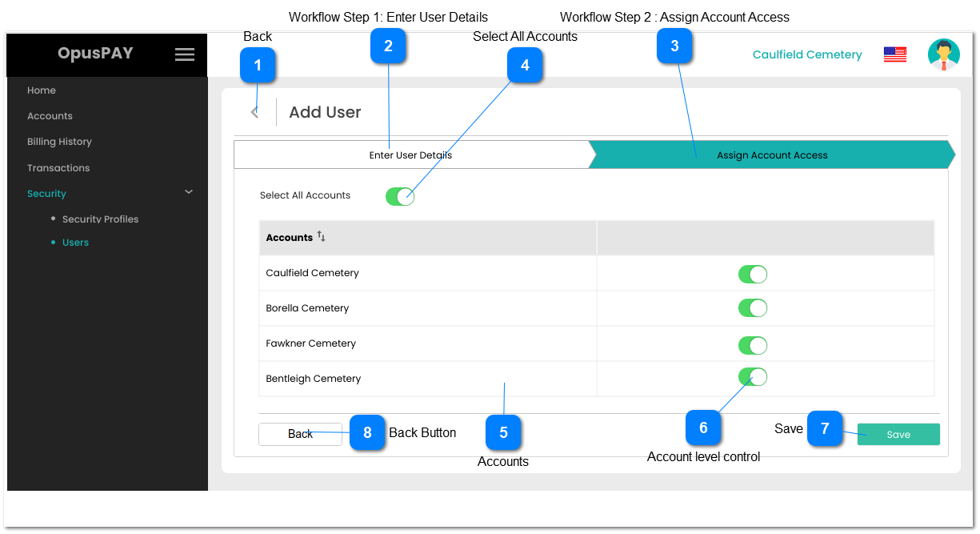The height and width of the screenshot is (534, 980).
Task: Disable the Fawkner Cemetery access switch
Action: (753, 345)
